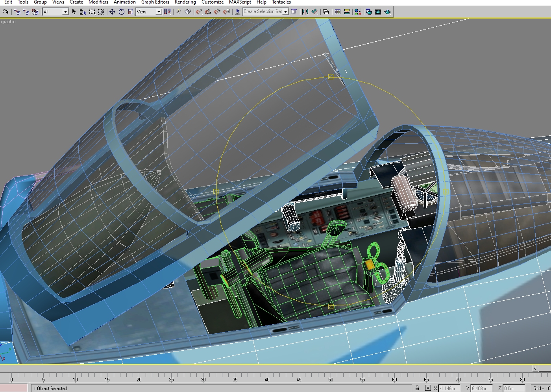Open the Modifiers menu
Screen dimensions: 551x392
click(98, 2)
